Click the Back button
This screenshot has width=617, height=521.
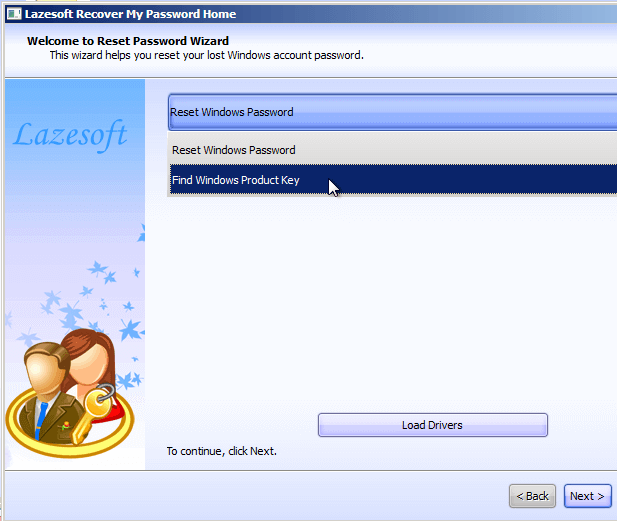(x=532, y=496)
